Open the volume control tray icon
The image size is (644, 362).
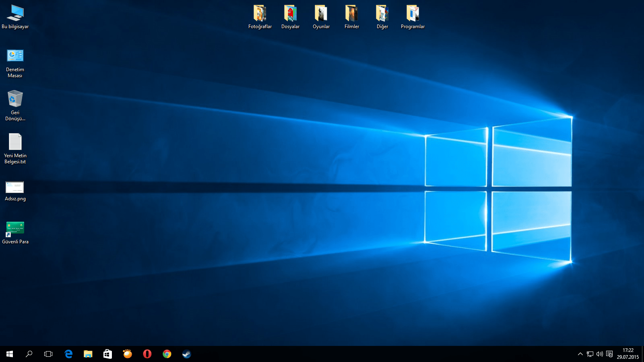click(x=600, y=354)
